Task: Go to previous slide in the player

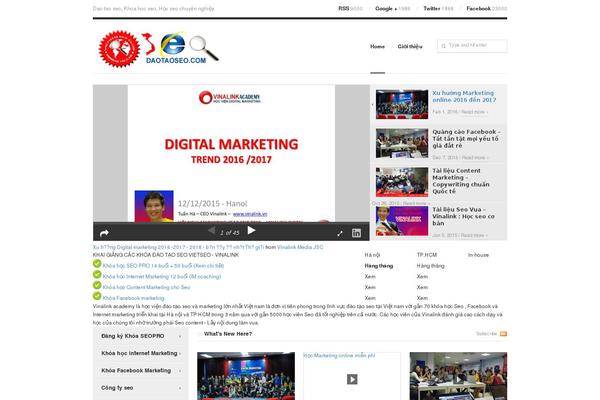Action: point(211,230)
